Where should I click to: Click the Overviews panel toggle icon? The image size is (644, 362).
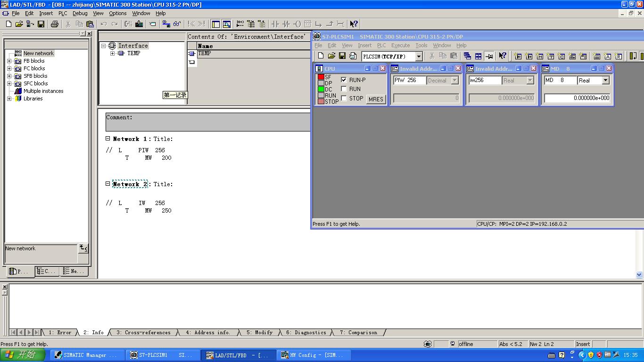[x=216, y=24]
